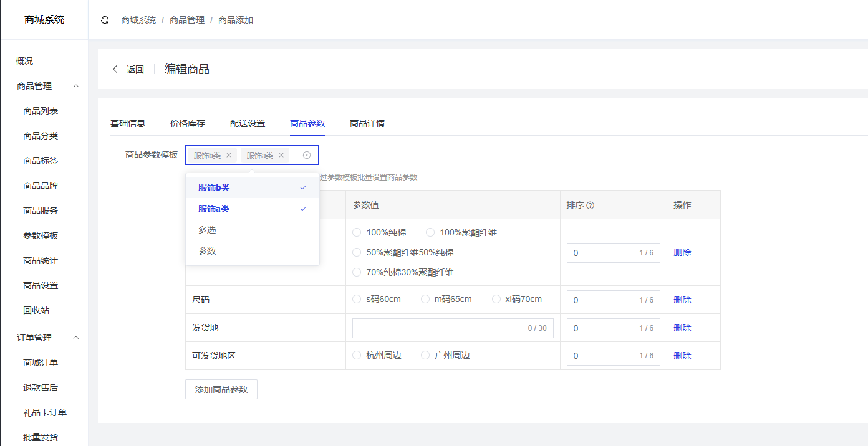Click the 添加商品参数 button
This screenshot has width=868, height=446.
tap(221, 389)
